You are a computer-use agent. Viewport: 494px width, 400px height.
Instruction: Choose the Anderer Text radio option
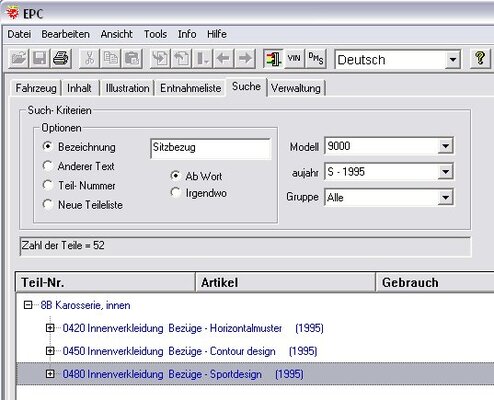(x=48, y=166)
